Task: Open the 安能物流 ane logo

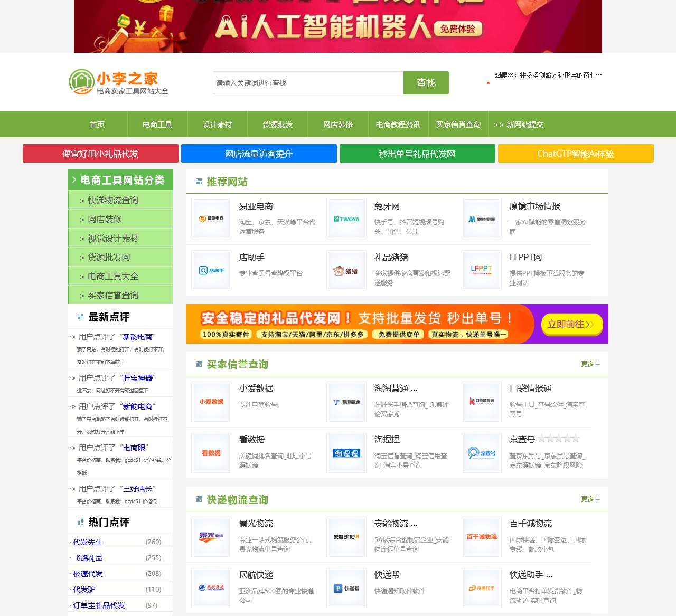Action: coord(346,536)
